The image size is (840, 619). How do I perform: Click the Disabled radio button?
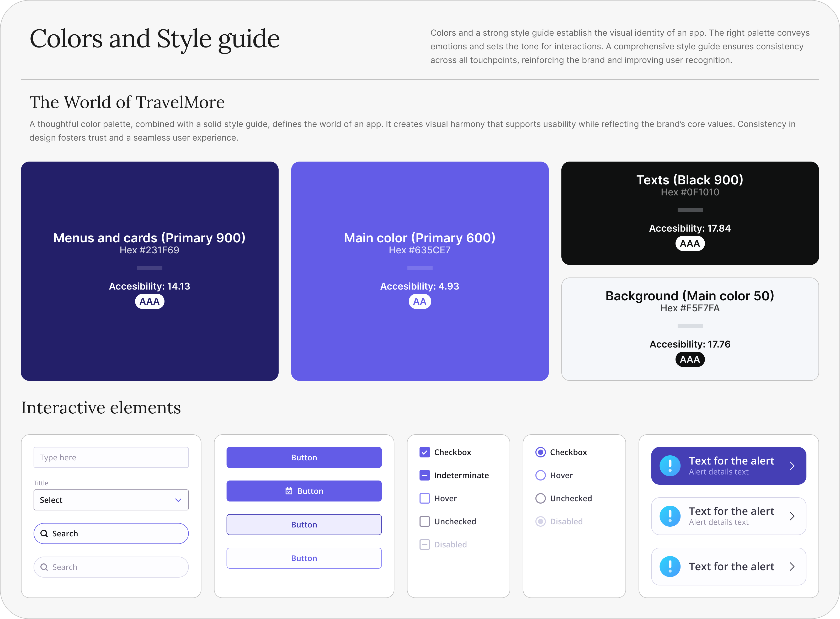(x=540, y=522)
